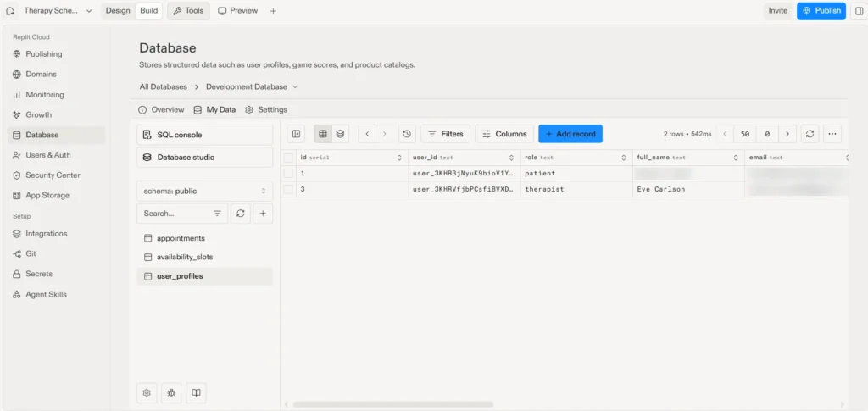Open Database studio
The height and width of the screenshot is (411, 868).
(x=205, y=157)
